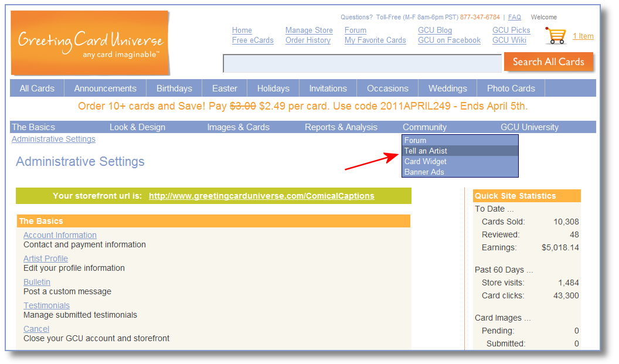619x364 pixels.
Task: Click the Card clicks value 43,300
Action: [566, 295]
